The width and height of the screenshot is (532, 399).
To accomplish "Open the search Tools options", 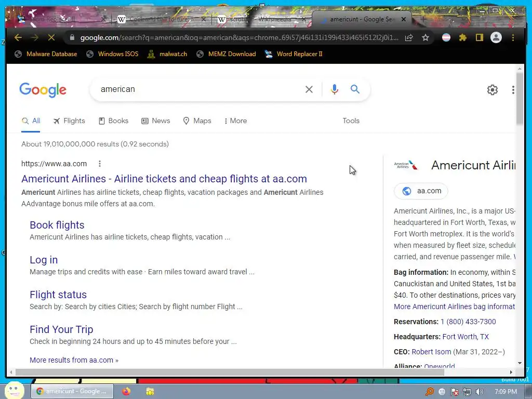I will 351,121.
